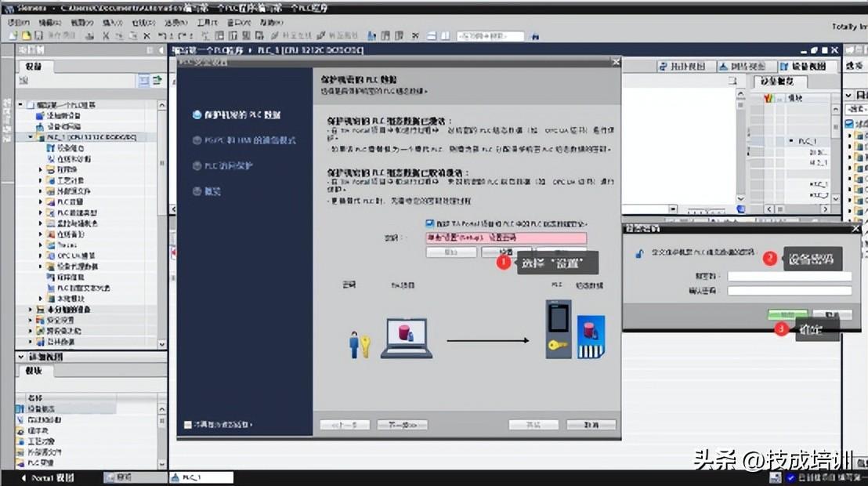Click the Undo toolbar icon
This screenshot has width=868, height=486.
(x=163, y=36)
